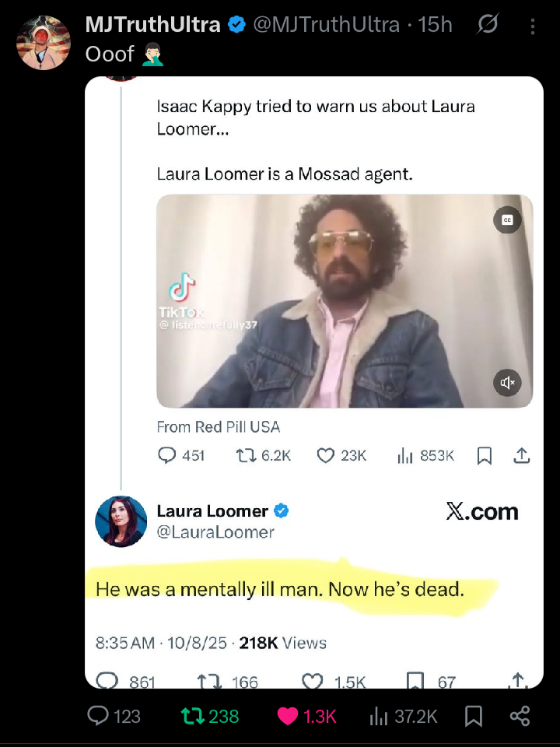Click the Laura Loomer profile name
The height and width of the screenshot is (747, 560).
tap(212, 511)
